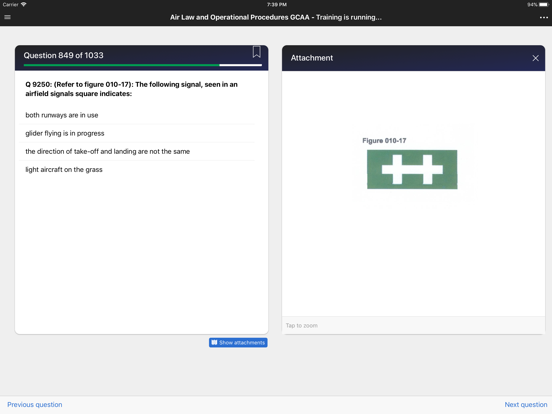Viewport: 552px width, 414px height.
Task: Choose 'direction of take-off and landing are not the same'
Action: [137, 151]
